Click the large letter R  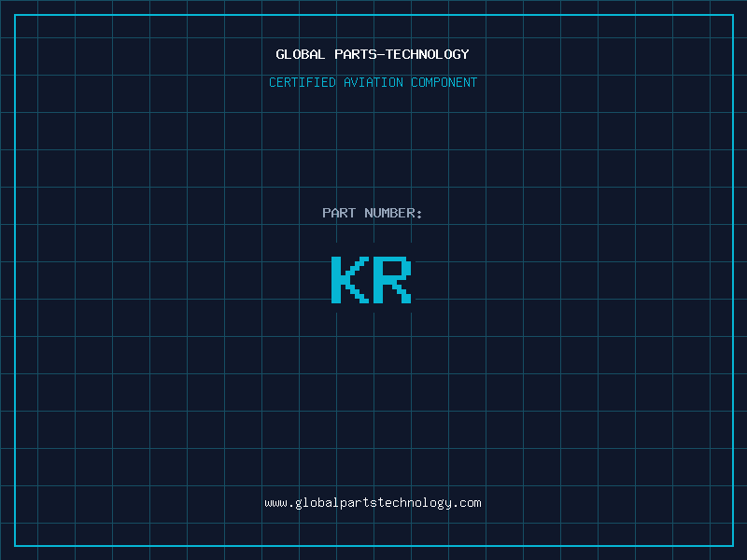[x=393, y=280]
